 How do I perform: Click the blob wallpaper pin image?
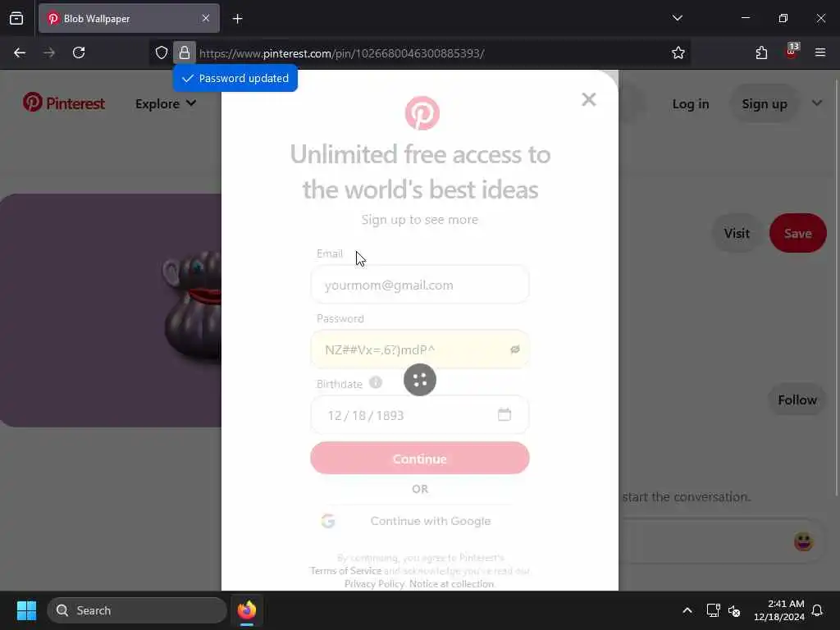(111, 310)
